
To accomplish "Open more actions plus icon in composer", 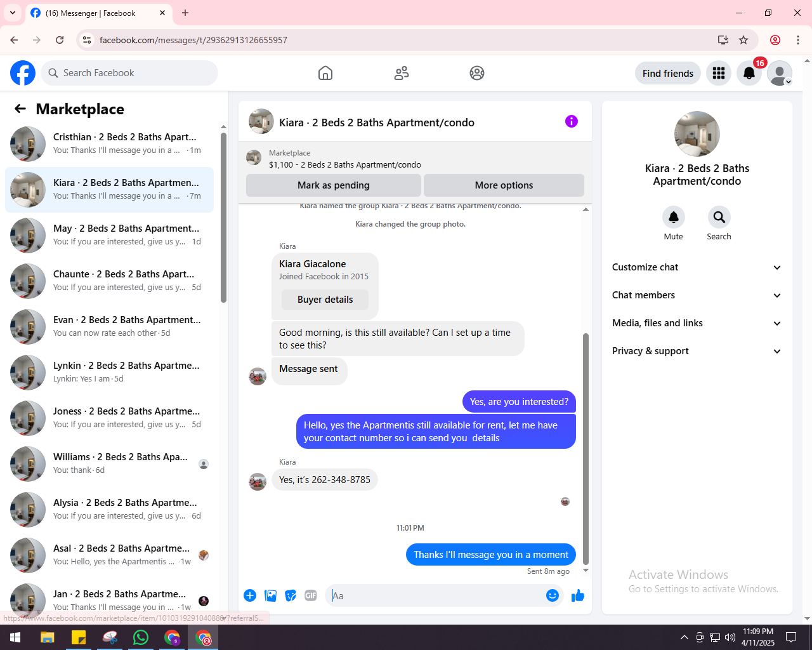I will (x=250, y=595).
